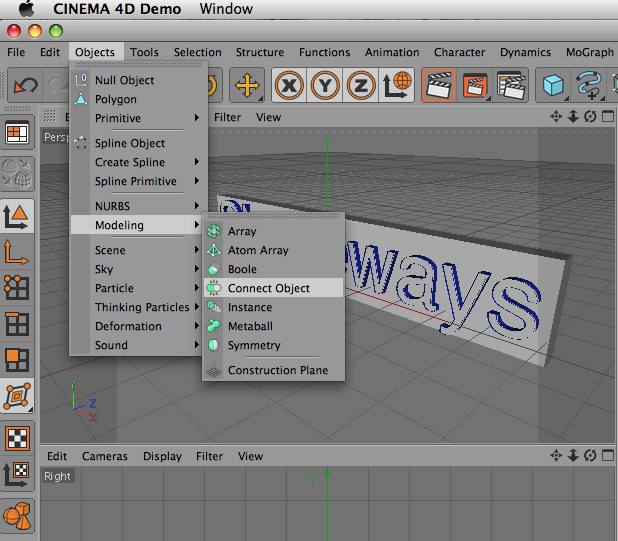Switch world coordinate system icon
This screenshot has width=618, height=541.
396,85
